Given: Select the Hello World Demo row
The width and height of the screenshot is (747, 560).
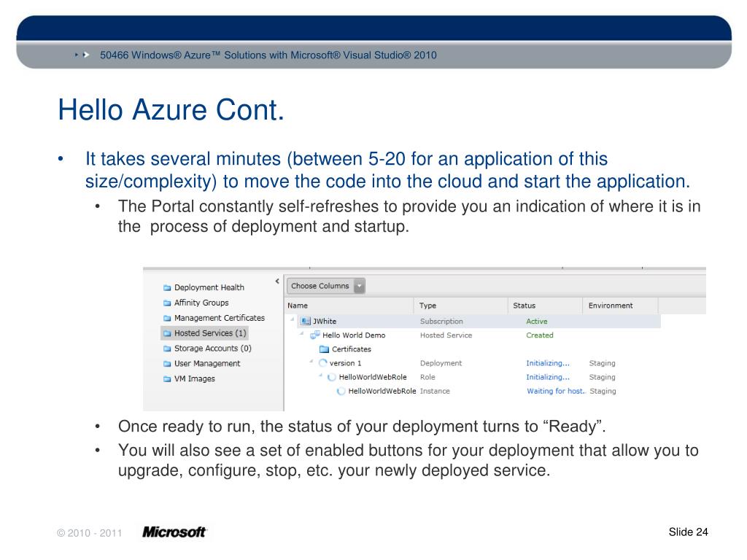Looking at the screenshot, I should coord(354,335).
